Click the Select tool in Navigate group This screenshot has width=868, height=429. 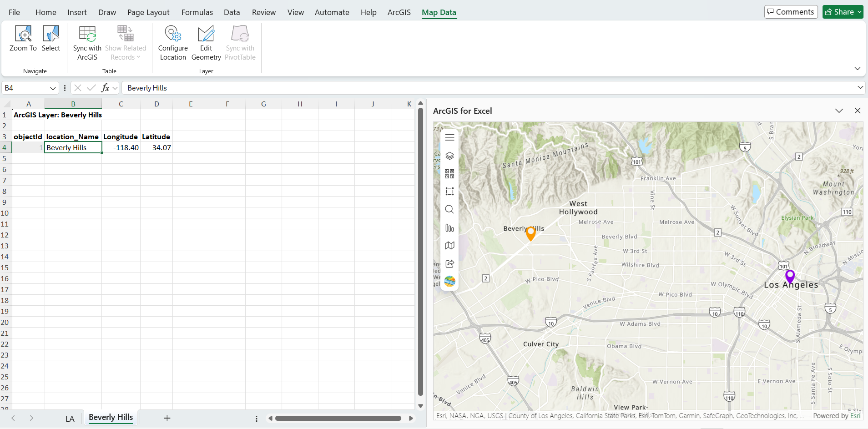click(50, 39)
